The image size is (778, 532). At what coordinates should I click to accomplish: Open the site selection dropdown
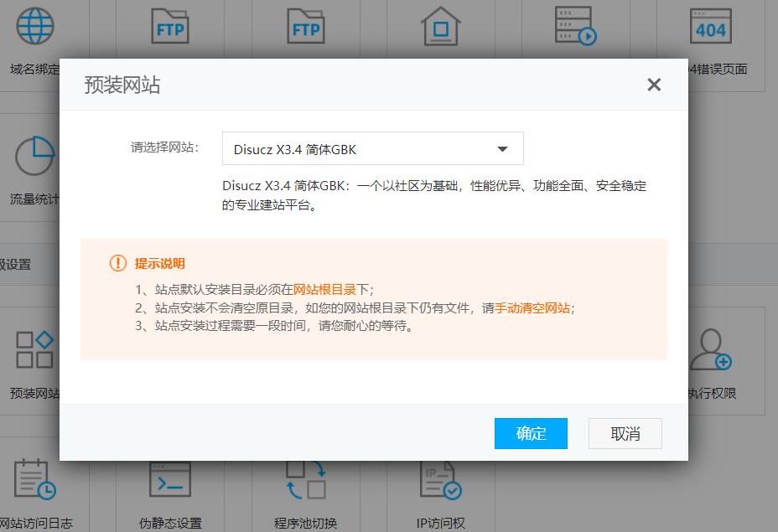pos(372,148)
